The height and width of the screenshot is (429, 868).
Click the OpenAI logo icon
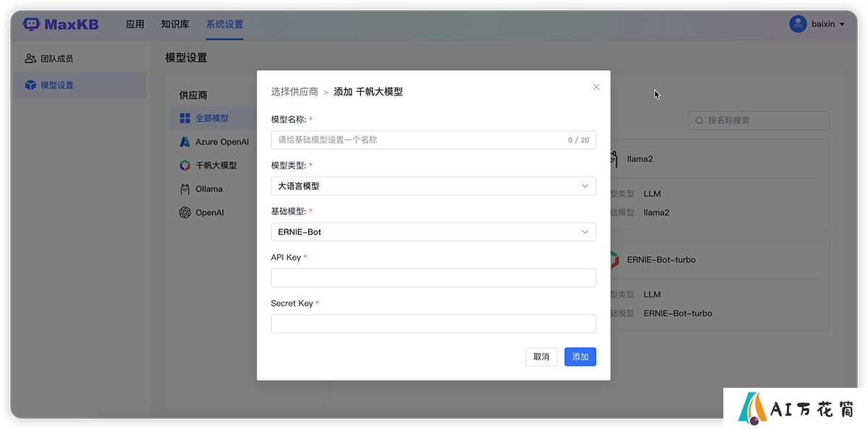point(184,213)
